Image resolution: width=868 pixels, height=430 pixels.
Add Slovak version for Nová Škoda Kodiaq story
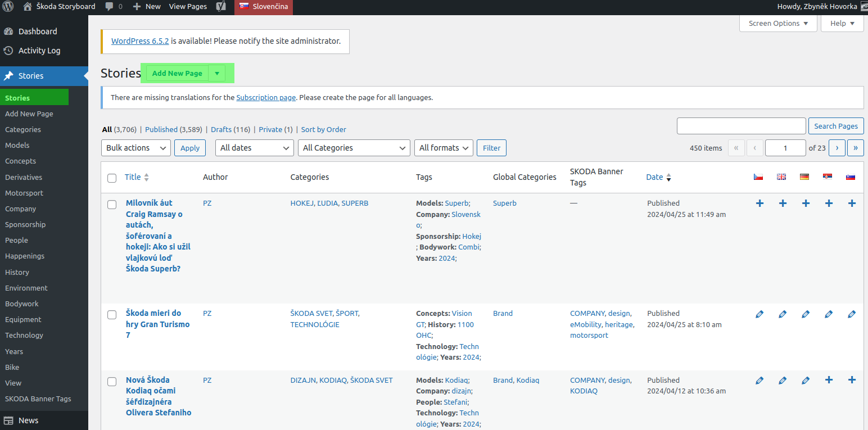coord(852,380)
